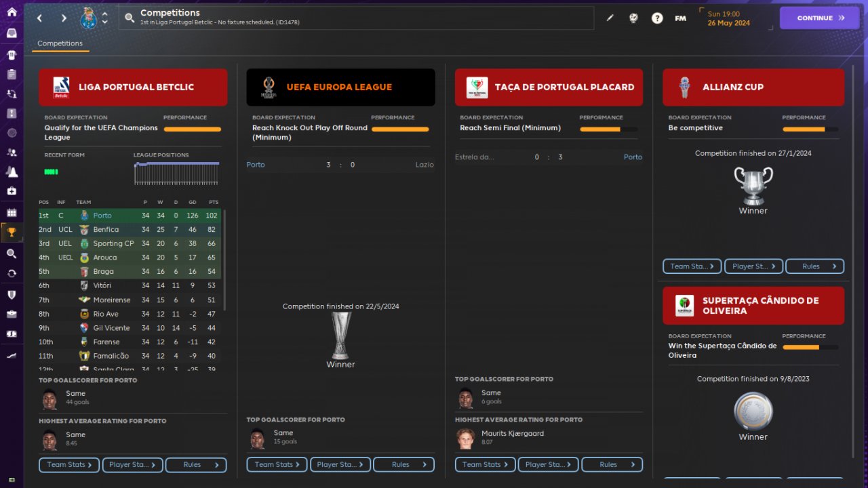Open the Training cone icon in sidebar
This screenshot has width=868, height=488.
12,172
